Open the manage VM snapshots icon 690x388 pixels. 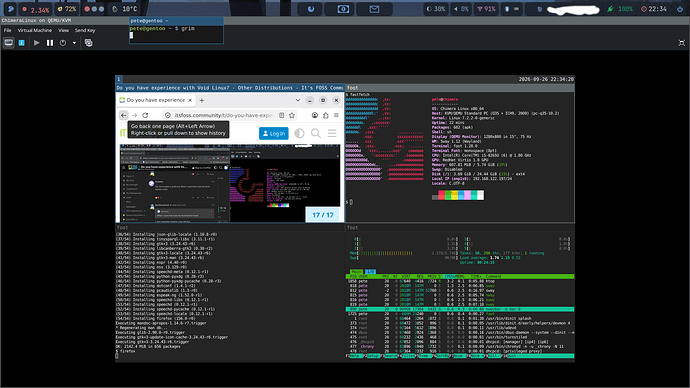88,43
